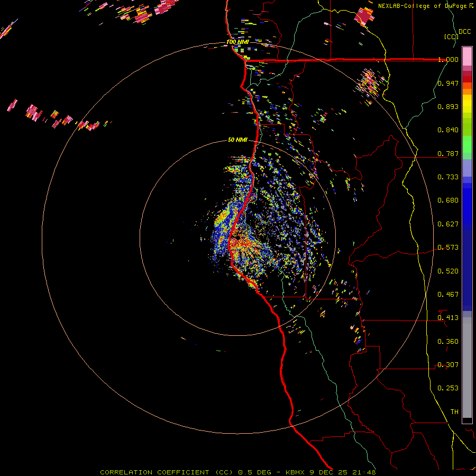Viewport: 476px width, 476px height.
Task: Select the 0.413 scale value
Action: [x=448, y=318]
